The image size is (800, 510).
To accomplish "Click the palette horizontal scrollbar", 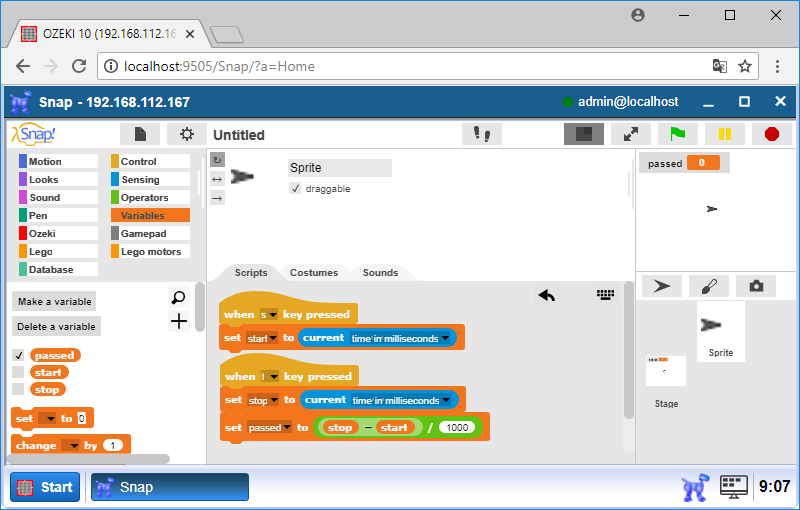I will tap(88, 459).
